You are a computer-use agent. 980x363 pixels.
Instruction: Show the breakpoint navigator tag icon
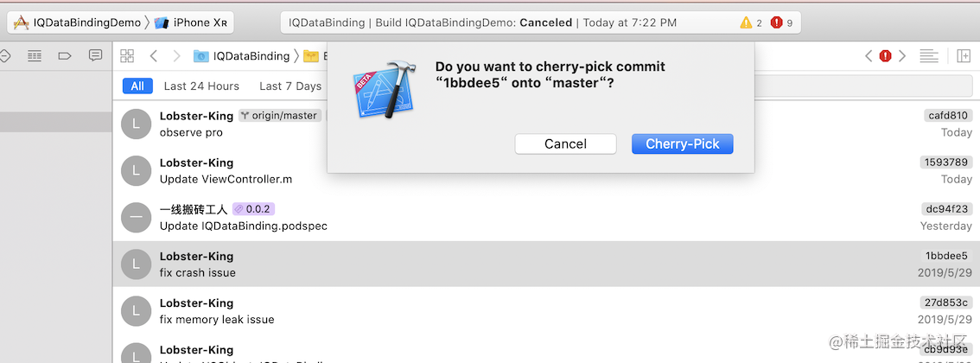click(x=64, y=55)
